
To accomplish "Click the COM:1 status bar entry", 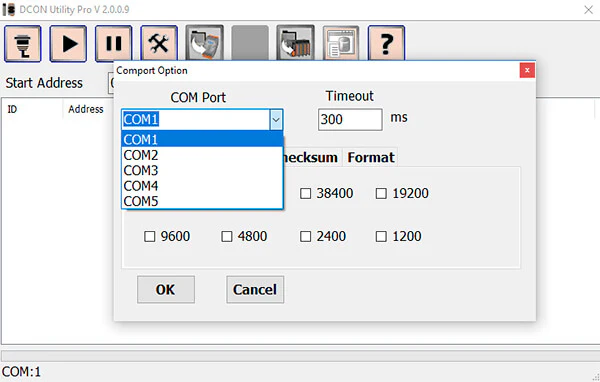I will [21, 372].
